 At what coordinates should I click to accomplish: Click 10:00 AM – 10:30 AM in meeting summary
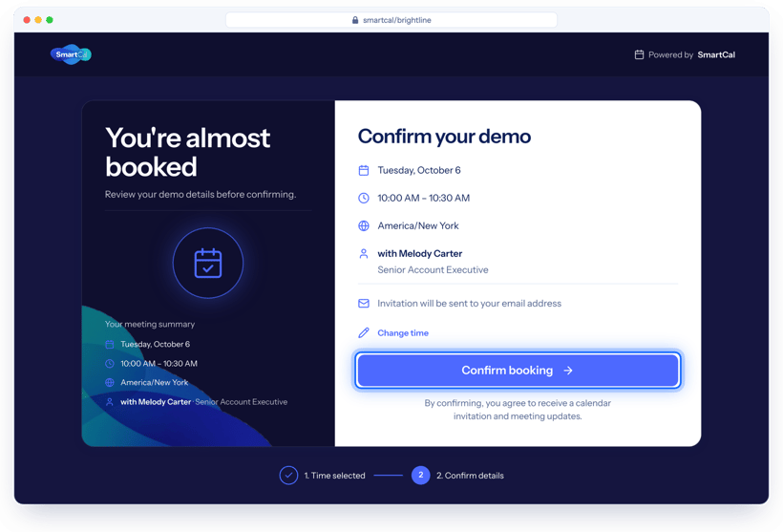click(159, 364)
